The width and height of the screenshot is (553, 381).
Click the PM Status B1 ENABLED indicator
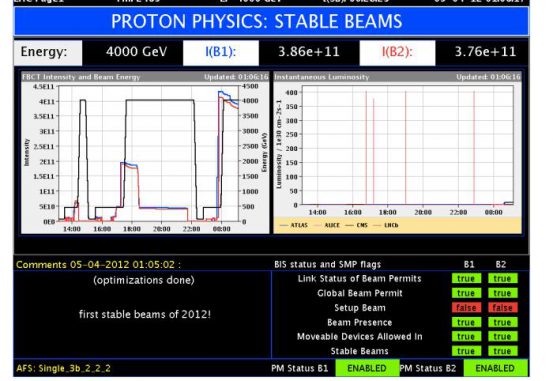367,368
